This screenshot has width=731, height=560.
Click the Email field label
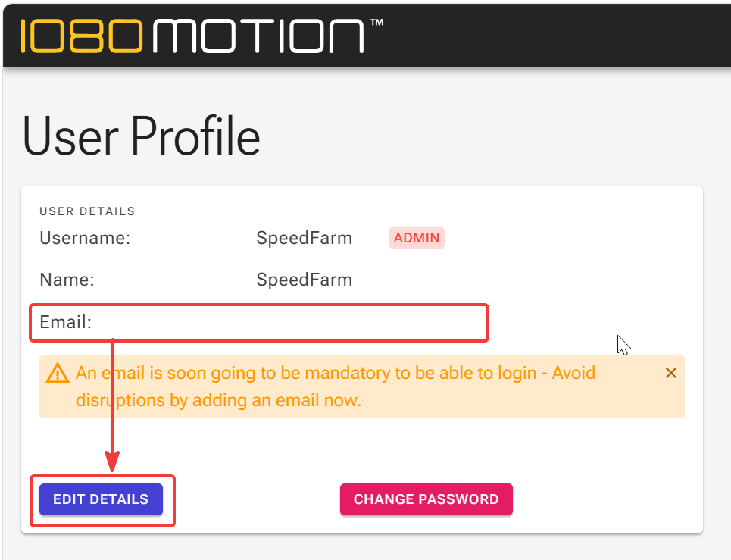click(x=66, y=322)
